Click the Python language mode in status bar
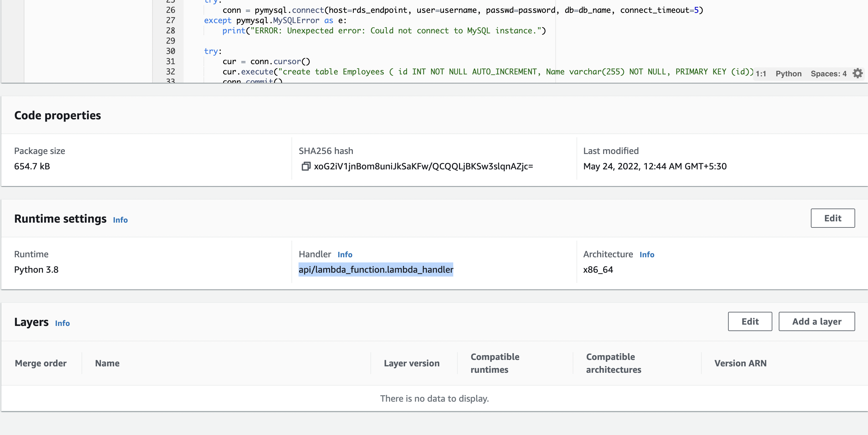Image resolution: width=868 pixels, height=435 pixels. [x=788, y=74]
